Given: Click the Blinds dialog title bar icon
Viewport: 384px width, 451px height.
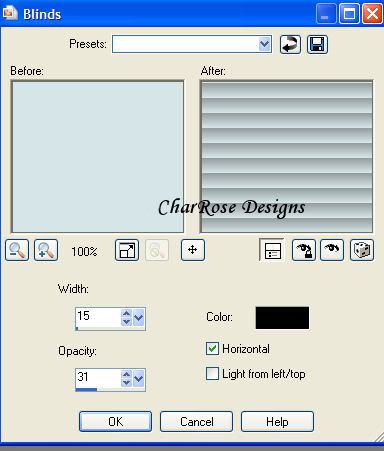Looking at the screenshot, I should tap(9, 13).
